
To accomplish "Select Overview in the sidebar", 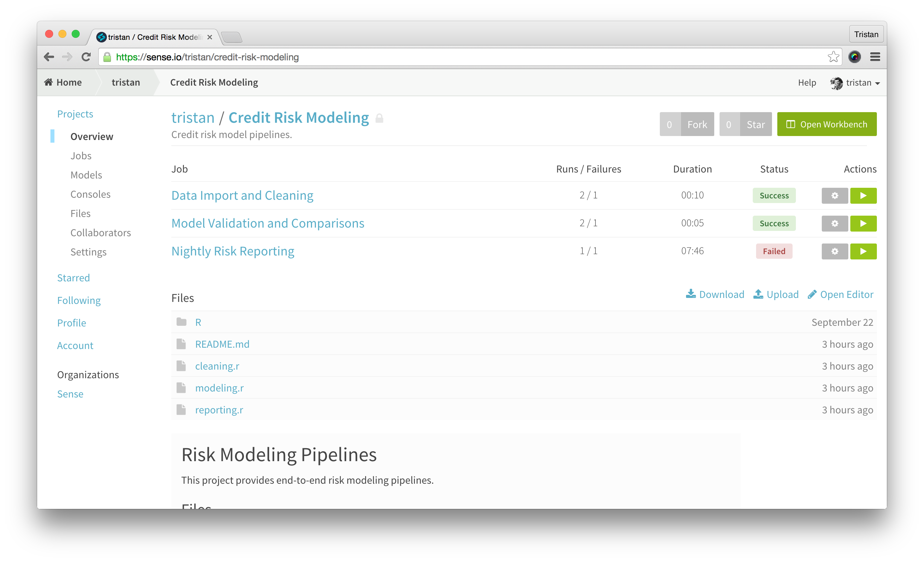I will pos(92,136).
